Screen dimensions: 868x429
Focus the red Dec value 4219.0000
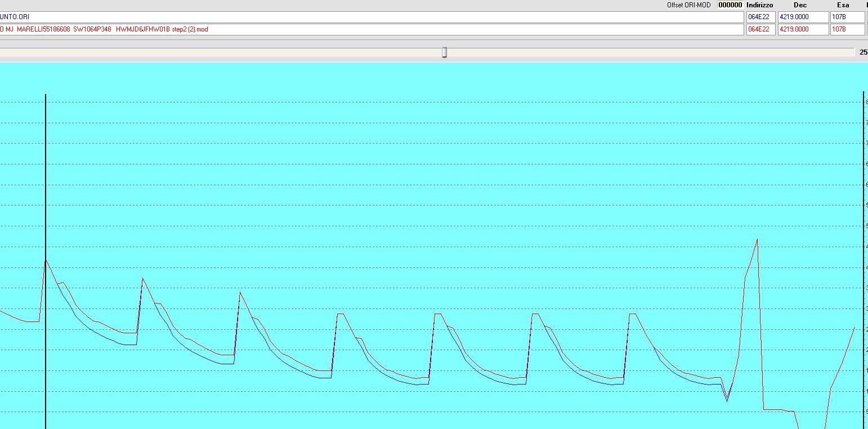pos(803,29)
